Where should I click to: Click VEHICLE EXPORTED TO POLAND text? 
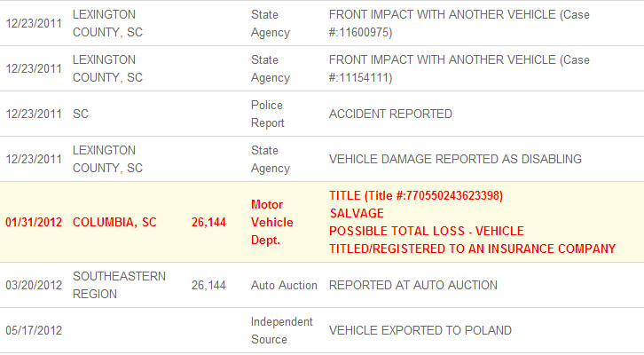[x=420, y=330]
